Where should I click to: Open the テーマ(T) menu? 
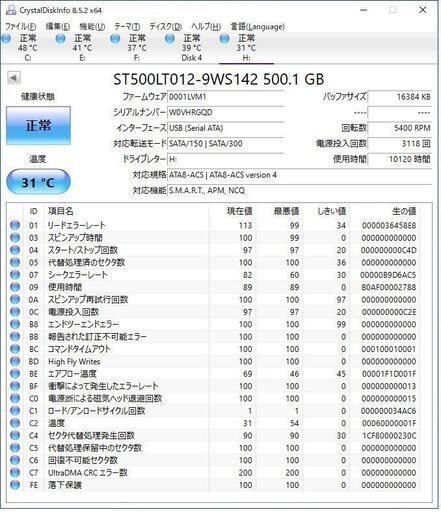[x=127, y=26]
